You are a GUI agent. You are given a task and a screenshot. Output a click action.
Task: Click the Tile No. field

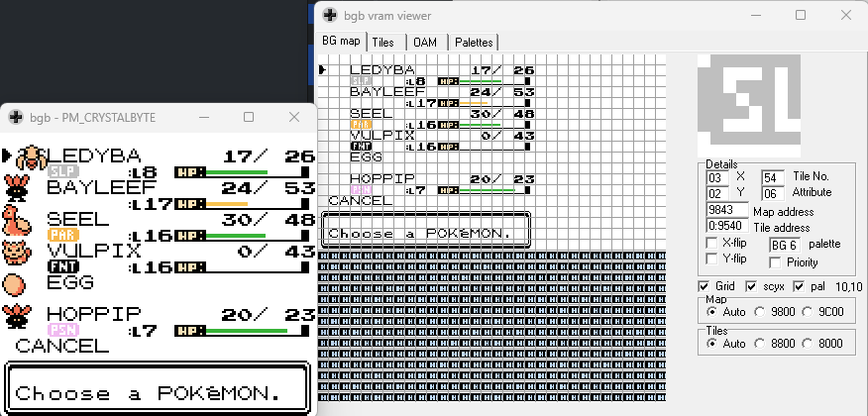(773, 177)
